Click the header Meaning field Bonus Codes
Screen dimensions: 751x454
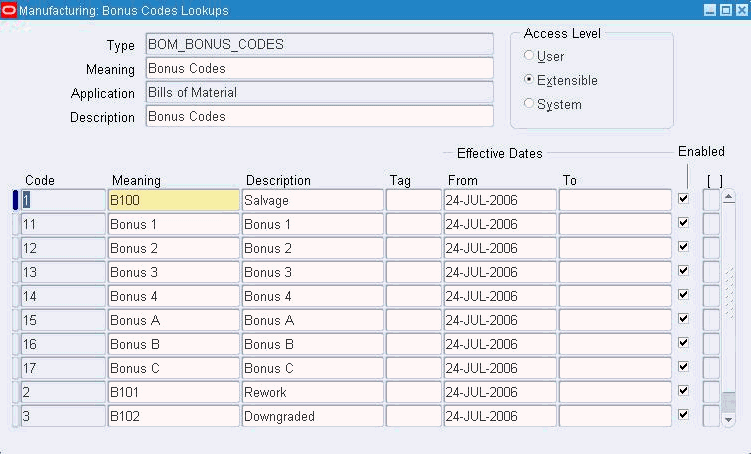point(319,68)
